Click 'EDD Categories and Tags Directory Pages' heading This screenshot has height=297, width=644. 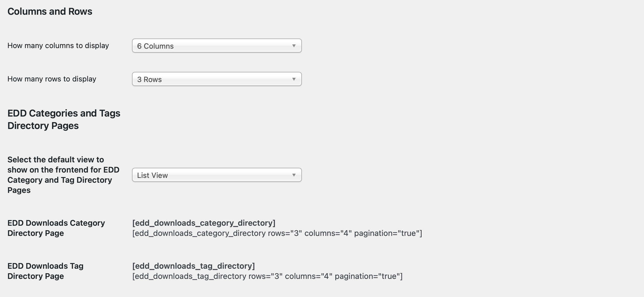pyautogui.click(x=64, y=119)
